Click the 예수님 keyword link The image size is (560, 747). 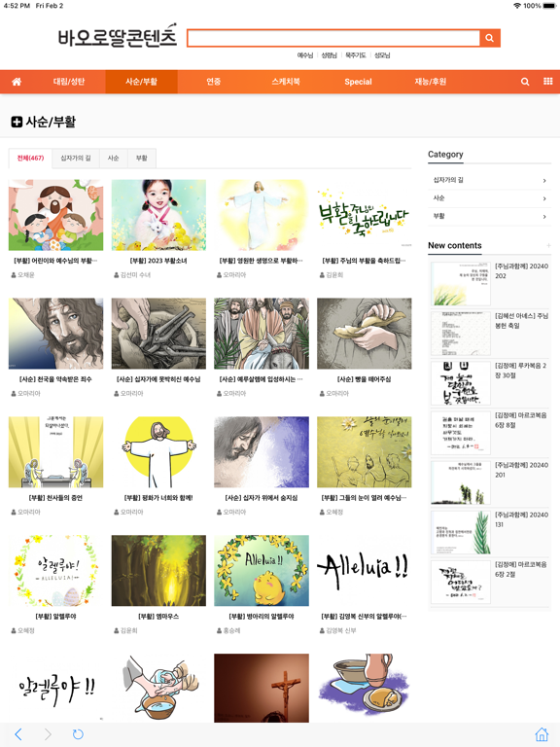click(305, 55)
